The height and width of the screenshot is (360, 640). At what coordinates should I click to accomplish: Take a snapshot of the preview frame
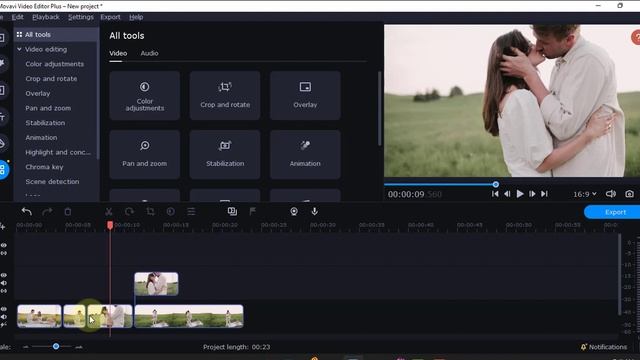(x=629, y=194)
